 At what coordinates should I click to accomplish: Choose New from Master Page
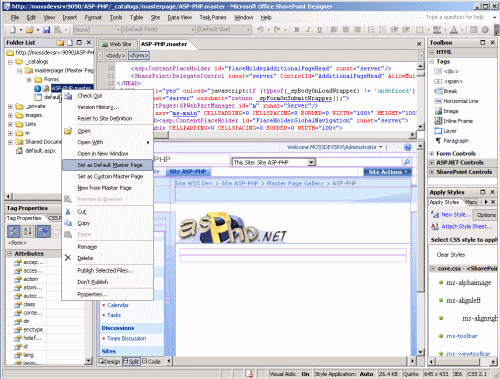point(107,188)
